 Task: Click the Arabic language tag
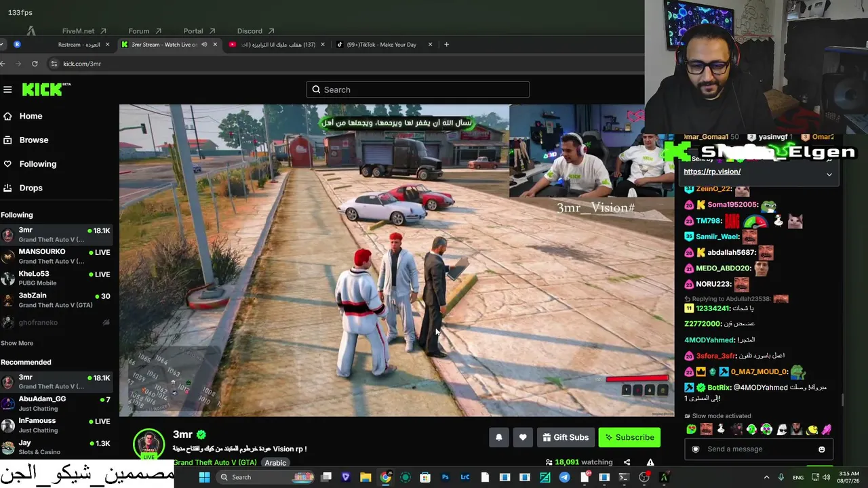click(x=275, y=463)
